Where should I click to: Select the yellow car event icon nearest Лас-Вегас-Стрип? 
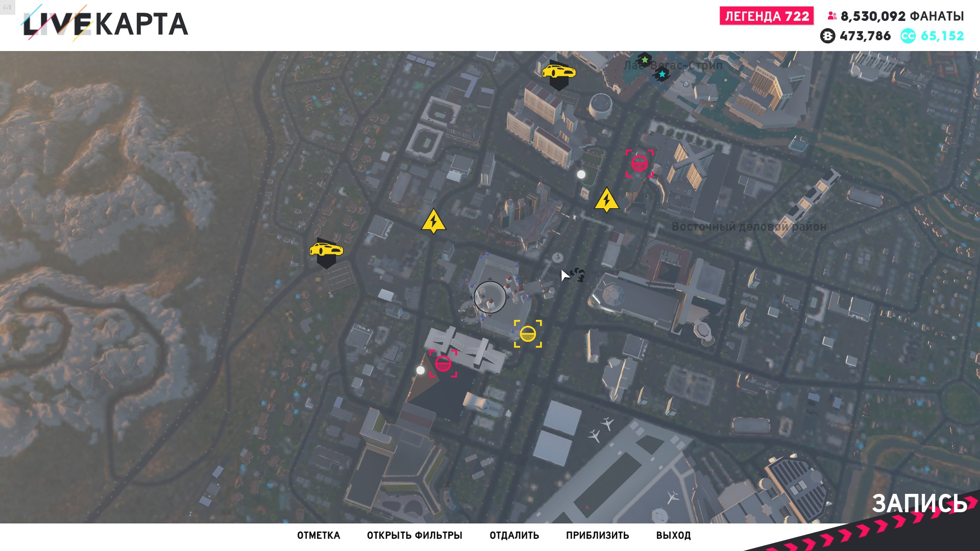point(559,74)
